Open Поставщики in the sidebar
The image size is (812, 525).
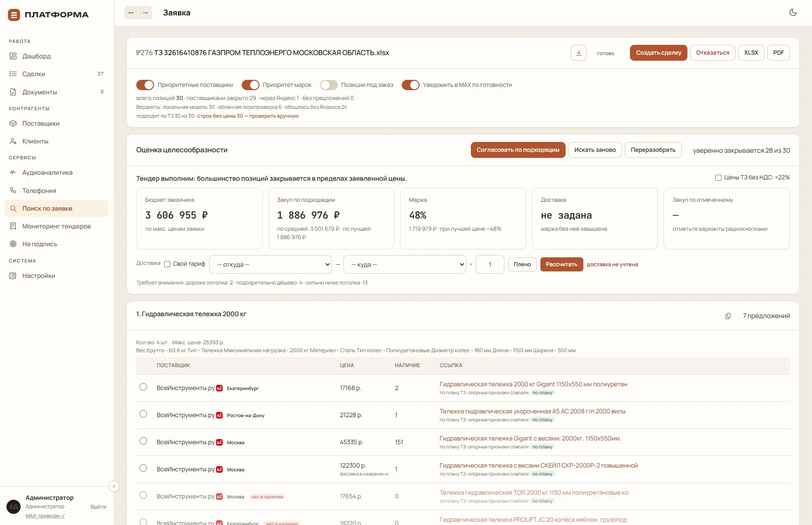[x=56, y=123]
